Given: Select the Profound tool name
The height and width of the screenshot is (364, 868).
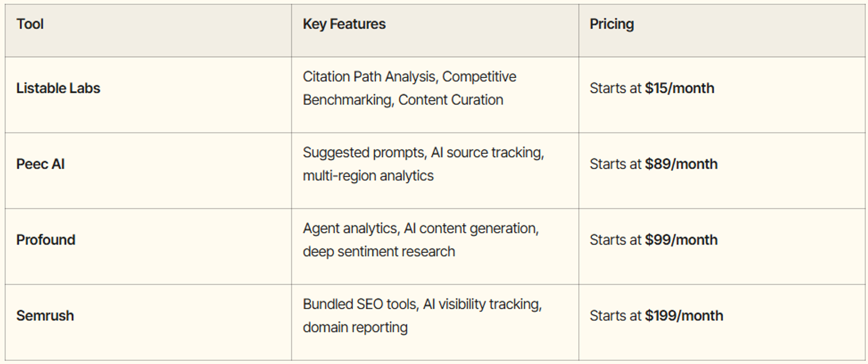Looking at the screenshot, I should (x=46, y=240).
